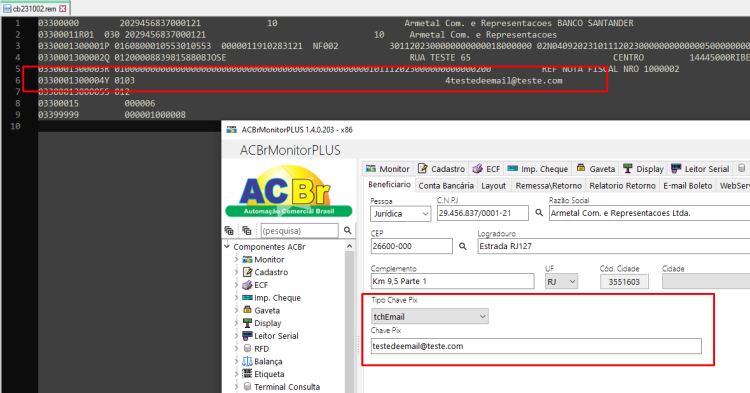Viewport: 750px width, 393px height.
Task: Click the Chave Pix email field
Action: [536, 346]
